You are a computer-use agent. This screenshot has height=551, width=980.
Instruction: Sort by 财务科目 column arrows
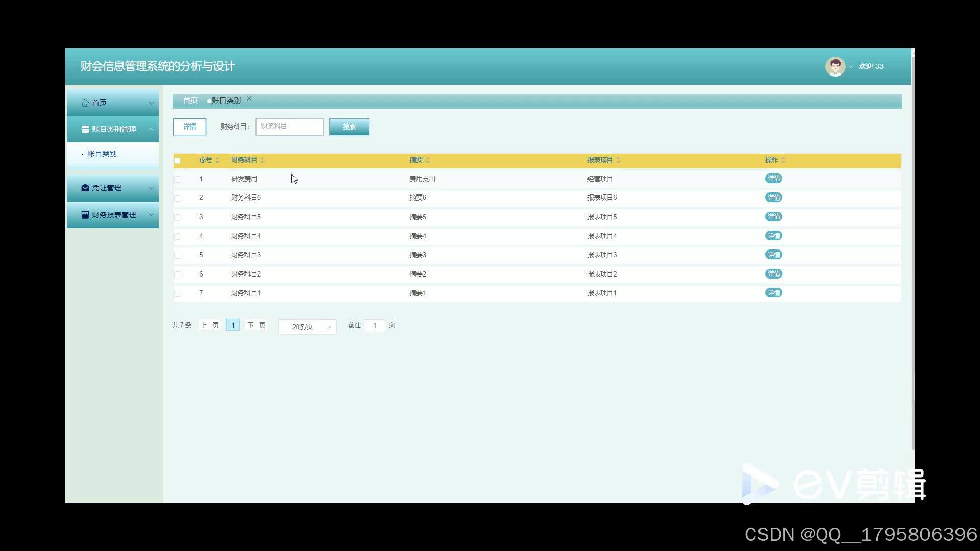point(262,160)
